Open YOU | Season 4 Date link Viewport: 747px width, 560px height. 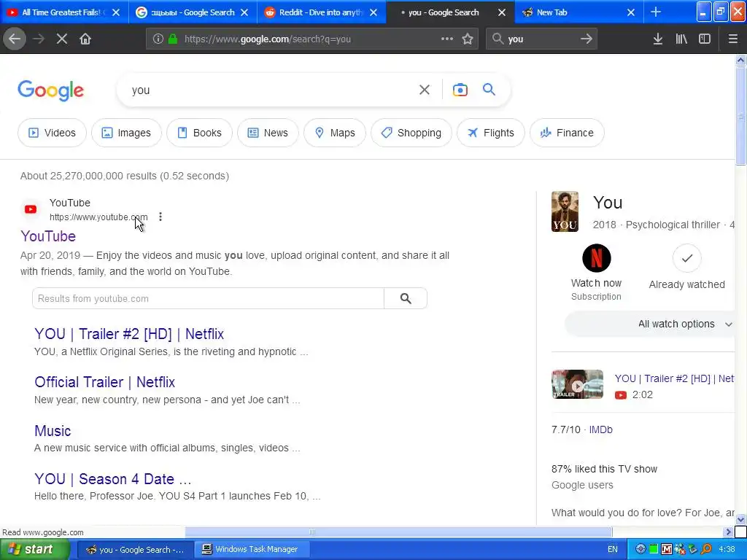112,478
